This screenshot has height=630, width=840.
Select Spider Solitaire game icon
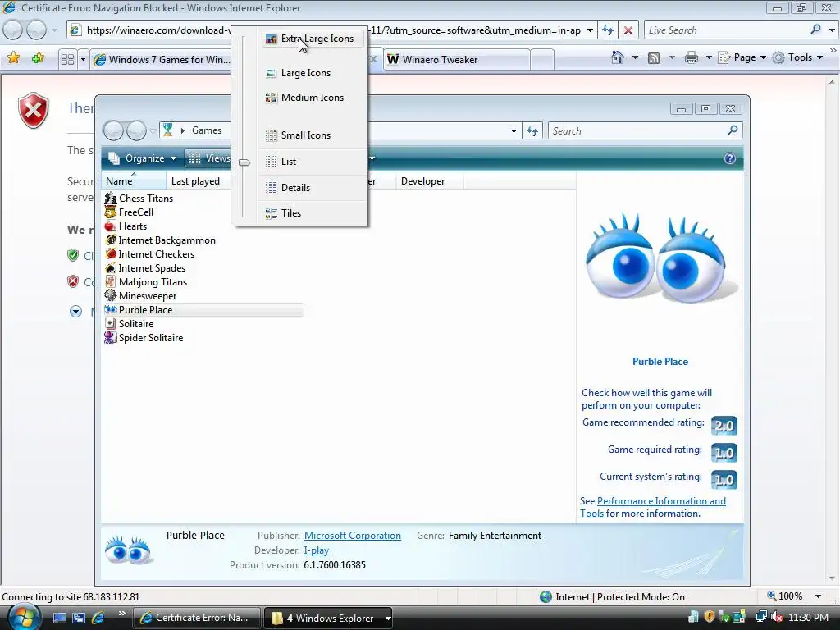[x=111, y=337]
